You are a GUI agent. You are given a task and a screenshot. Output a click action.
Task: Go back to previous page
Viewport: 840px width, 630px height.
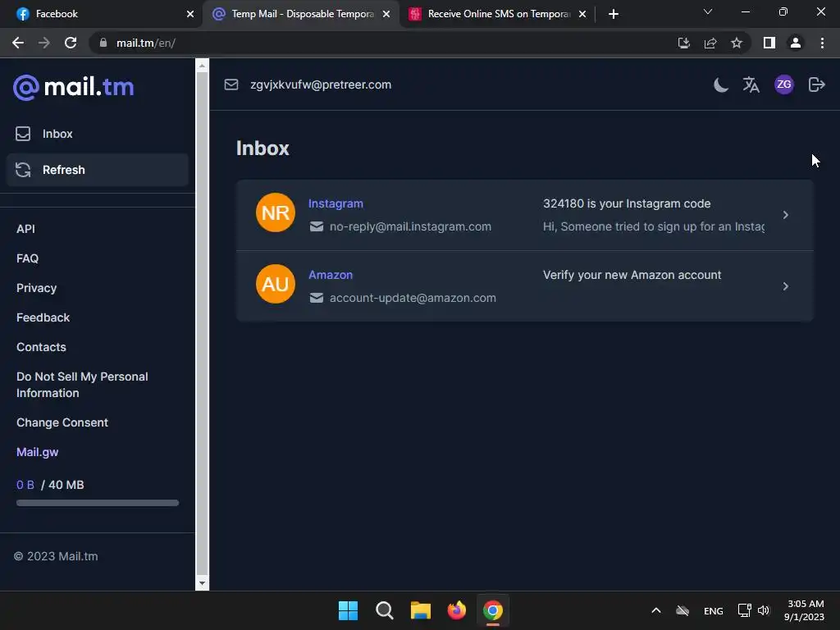pos(18,43)
